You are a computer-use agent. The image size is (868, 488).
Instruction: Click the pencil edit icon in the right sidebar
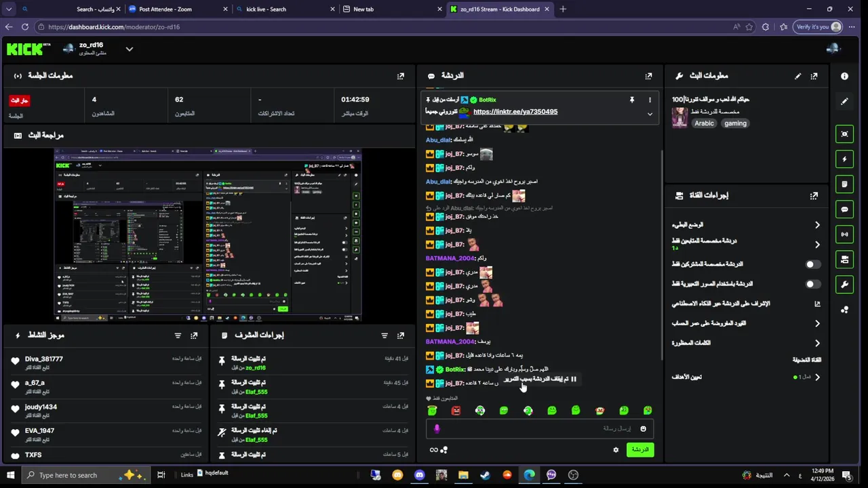tap(844, 101)
